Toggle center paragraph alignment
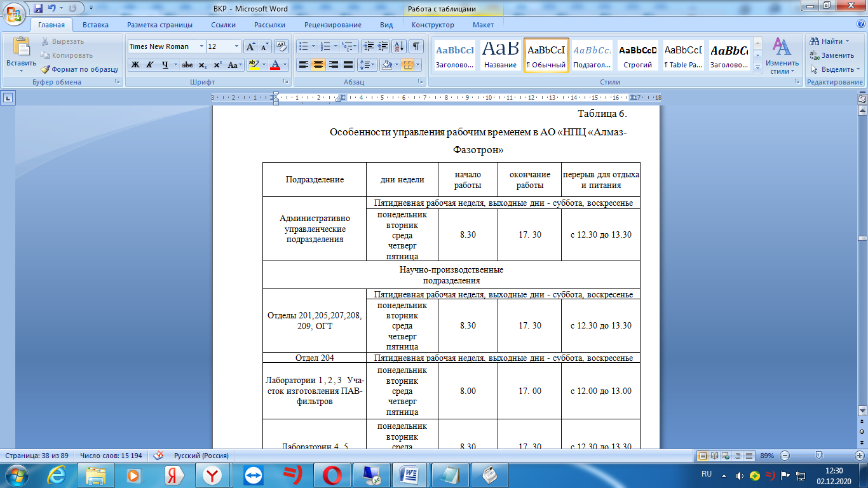 point(318,65)
